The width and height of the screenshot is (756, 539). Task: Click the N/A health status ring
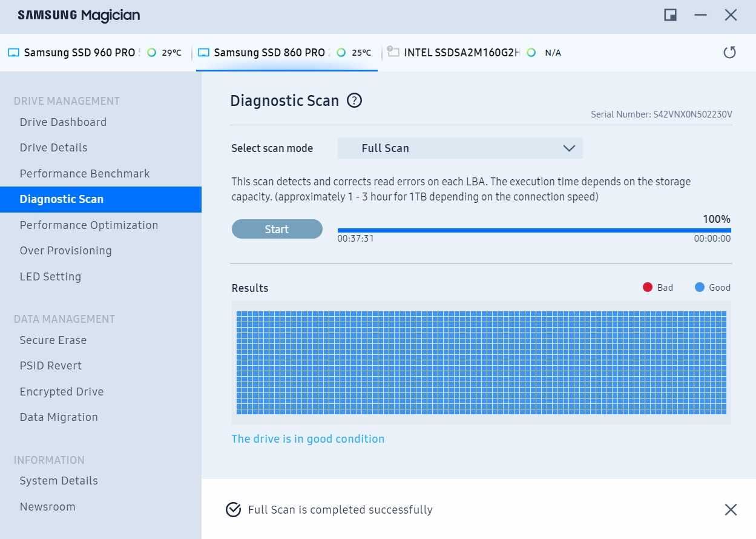click(x=531, y=53)
